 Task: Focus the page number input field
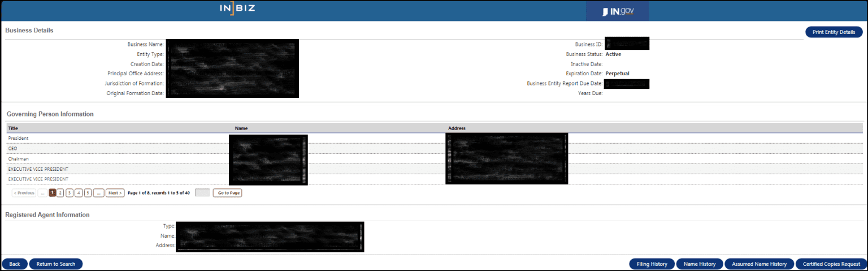[202, 193]
